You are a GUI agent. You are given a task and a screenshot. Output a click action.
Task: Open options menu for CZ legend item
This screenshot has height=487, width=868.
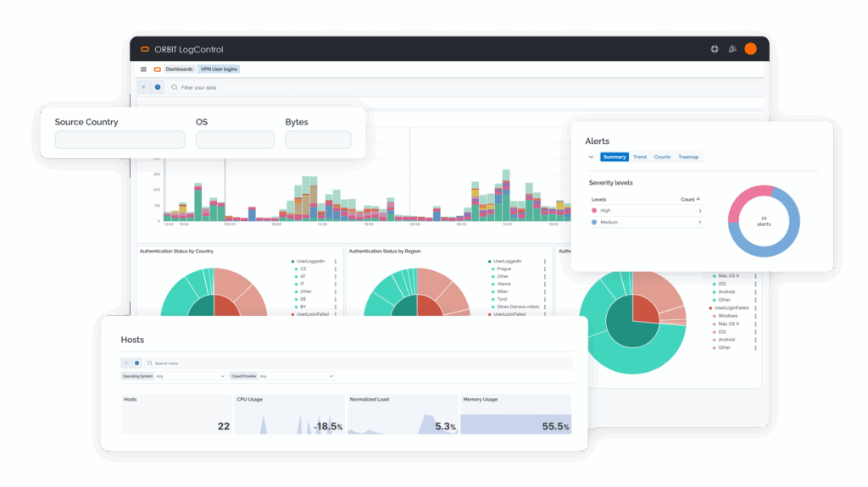[336, 268]
